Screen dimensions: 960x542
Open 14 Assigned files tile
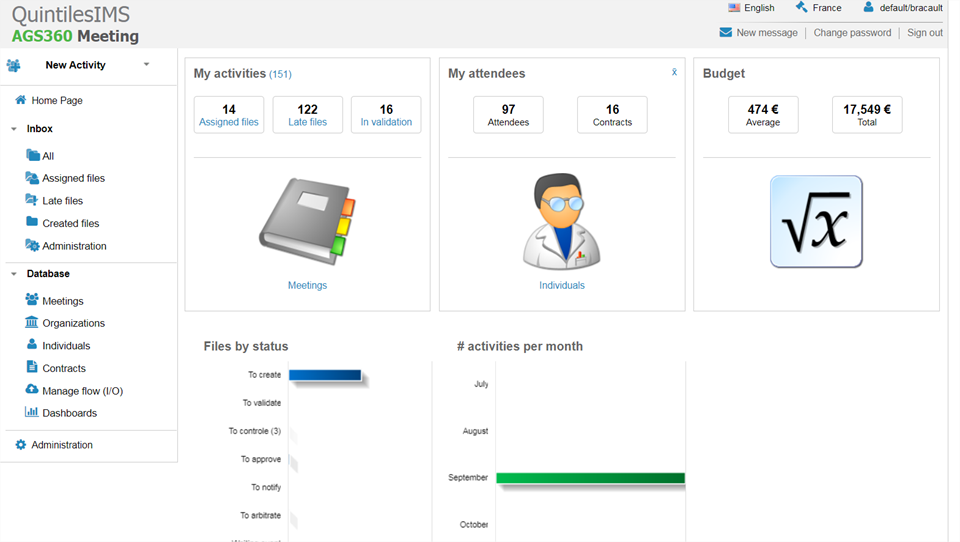[229, 115]
